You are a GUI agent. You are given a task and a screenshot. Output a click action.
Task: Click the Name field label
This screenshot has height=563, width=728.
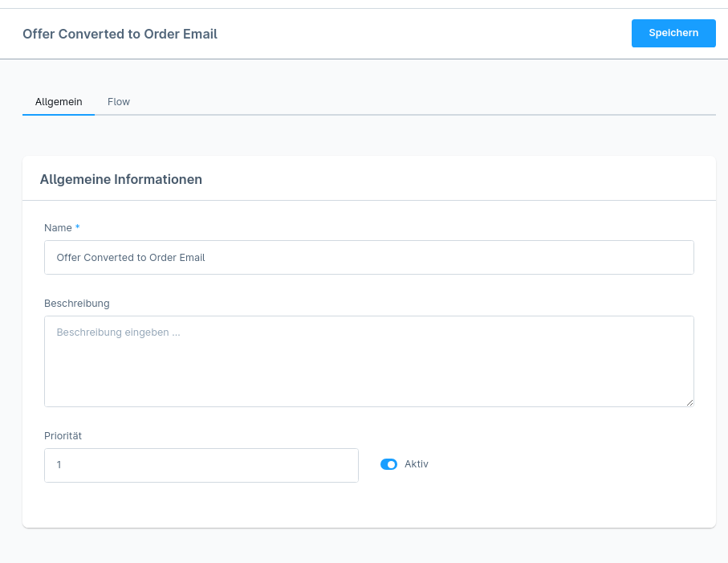pos(58,227)
